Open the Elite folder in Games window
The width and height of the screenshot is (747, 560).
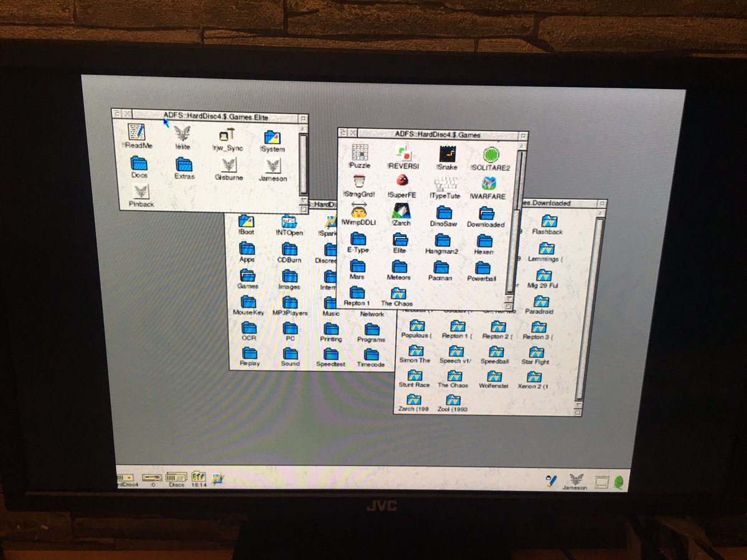pos(400,240)
